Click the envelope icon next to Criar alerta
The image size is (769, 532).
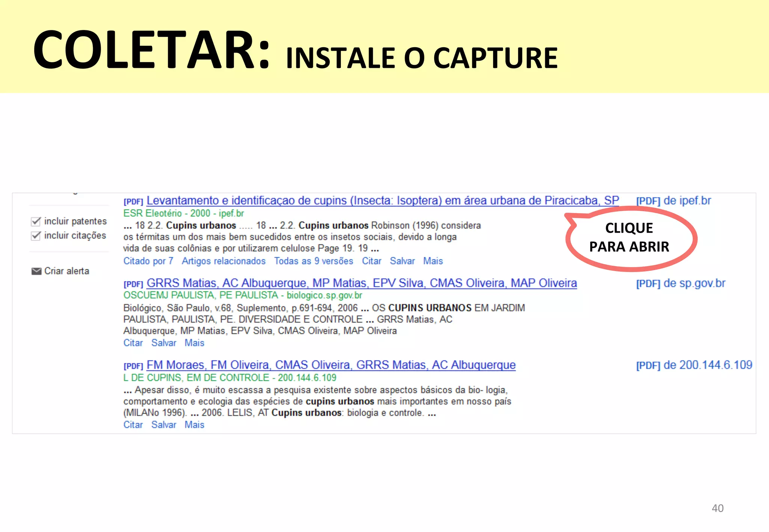36,271
